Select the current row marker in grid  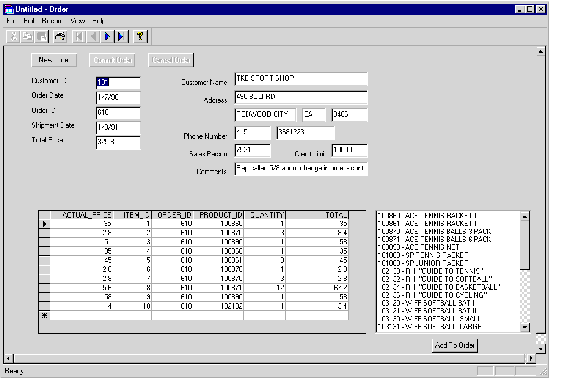click(x=44, y=224)
